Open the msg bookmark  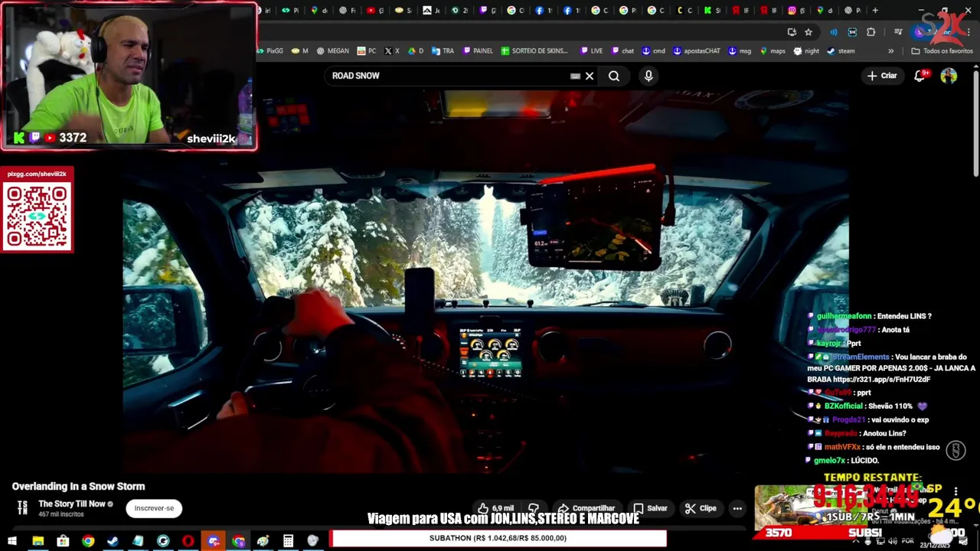pos(740,51)
